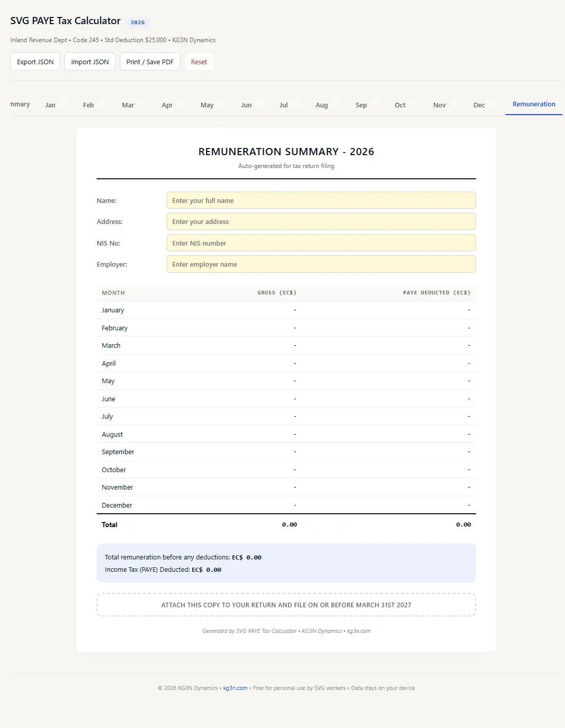Go to the May tab
This screenshot has width=565, height=728.
pyautogui.click(x=207, y=105)
